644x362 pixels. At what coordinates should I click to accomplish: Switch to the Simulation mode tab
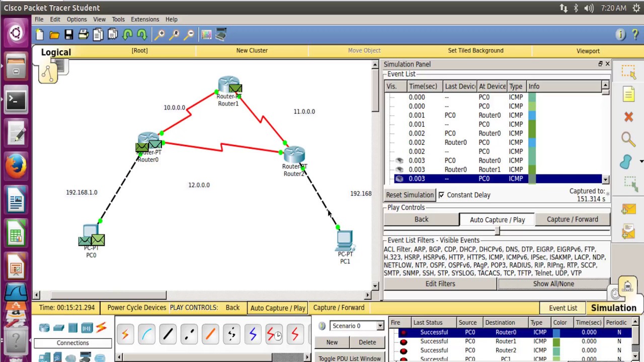[x=613, y=308]
